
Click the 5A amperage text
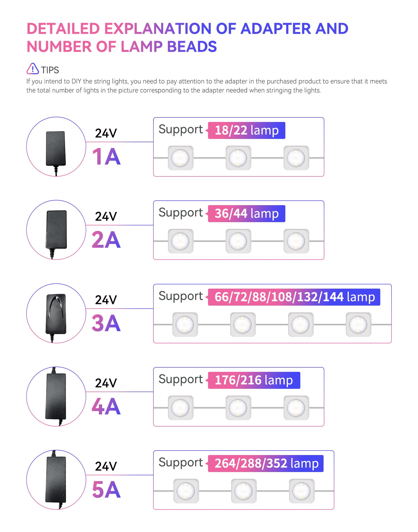106,490
